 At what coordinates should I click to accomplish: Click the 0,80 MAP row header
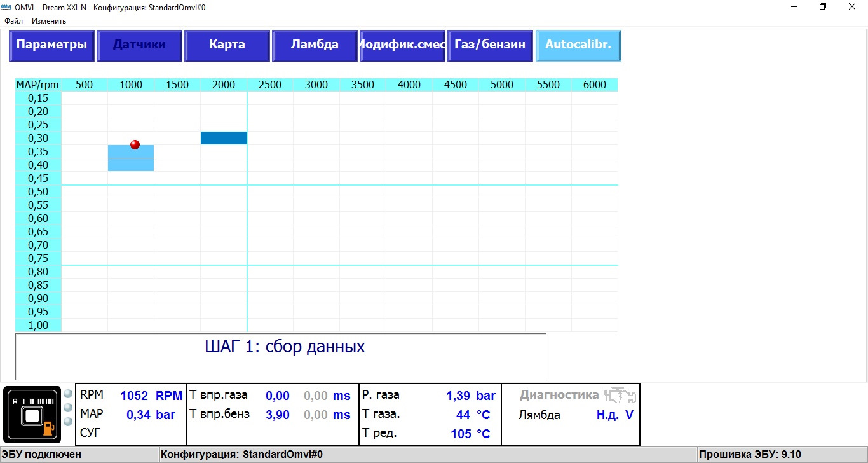38,272
